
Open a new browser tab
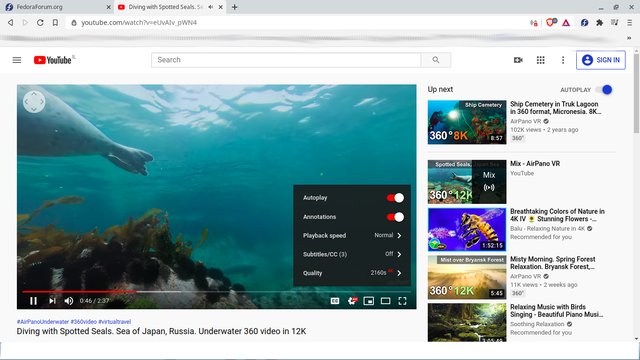tap(234, 7)
